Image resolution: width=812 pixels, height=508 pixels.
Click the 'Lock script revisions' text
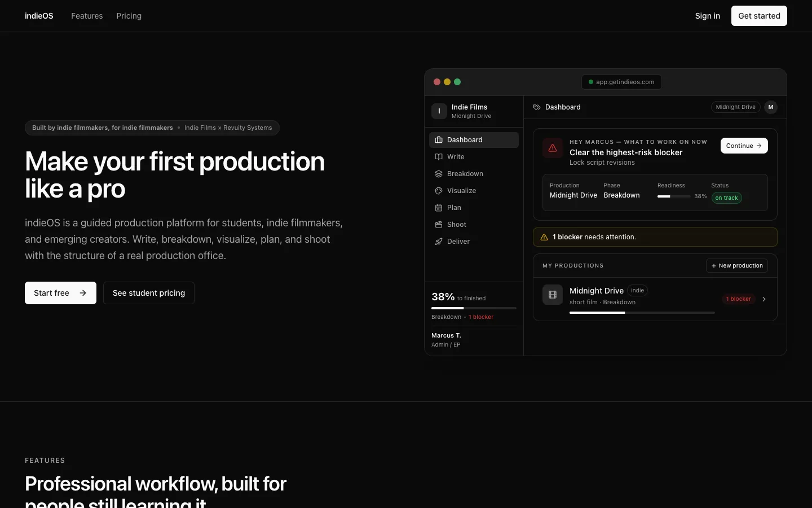pyautogui.click(x=602, y=163)
